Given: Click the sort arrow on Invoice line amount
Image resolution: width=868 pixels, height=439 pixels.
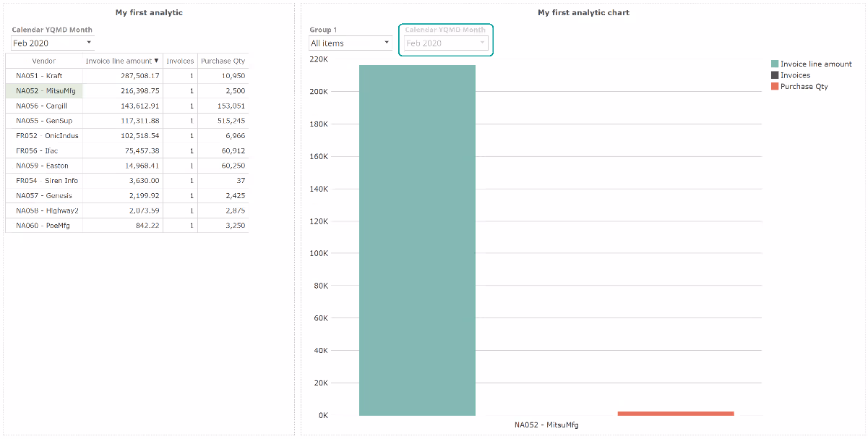Looking at the screenshot, I should 156,61.
